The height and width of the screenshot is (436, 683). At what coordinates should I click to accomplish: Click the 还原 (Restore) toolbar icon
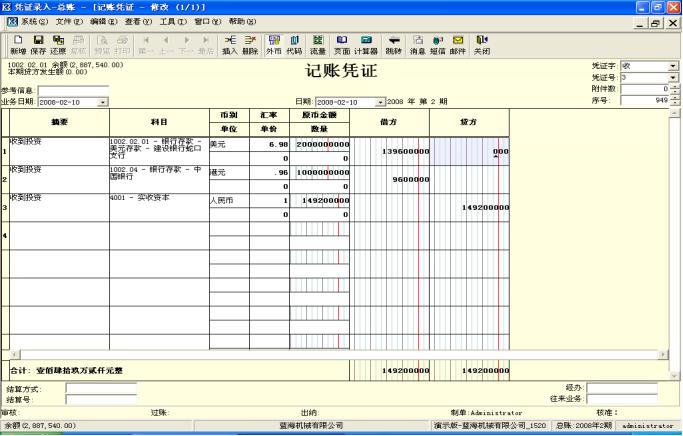click(x=58, y=45)
